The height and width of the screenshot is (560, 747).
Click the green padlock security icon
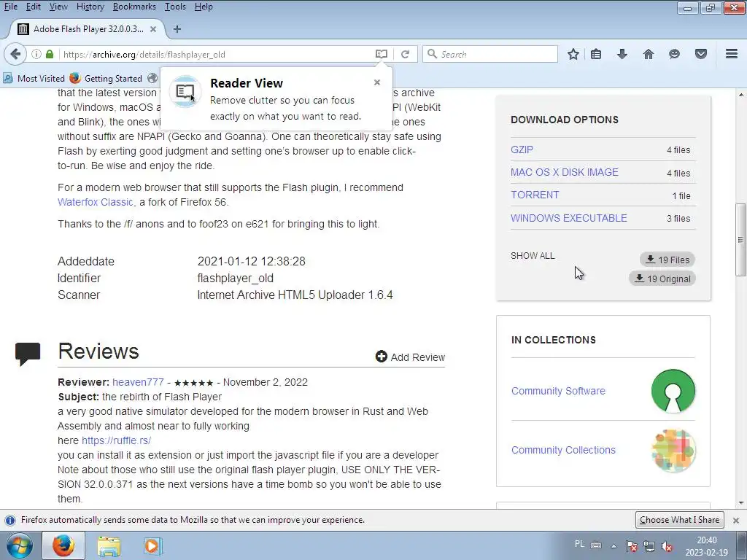(50, 54)
